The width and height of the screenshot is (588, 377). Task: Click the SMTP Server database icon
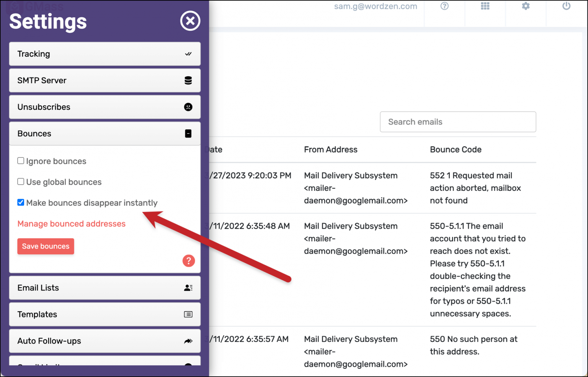pos(188,80)
